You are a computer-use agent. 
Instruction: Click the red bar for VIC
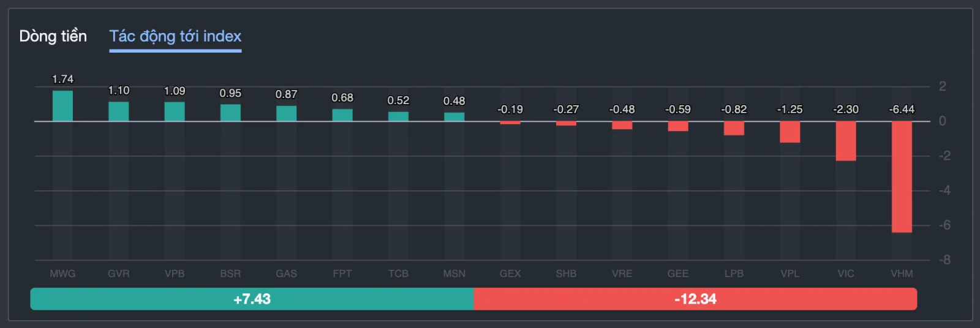846,141
